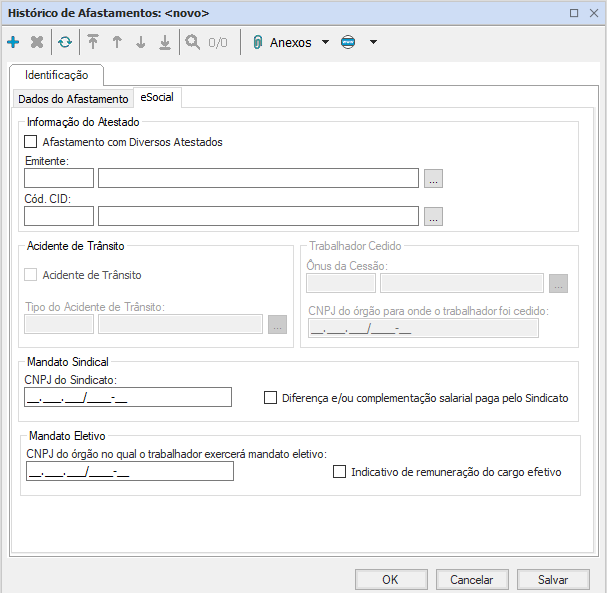607x593 pixels.
Task: Select the Identificação tab
Action: 56,75
